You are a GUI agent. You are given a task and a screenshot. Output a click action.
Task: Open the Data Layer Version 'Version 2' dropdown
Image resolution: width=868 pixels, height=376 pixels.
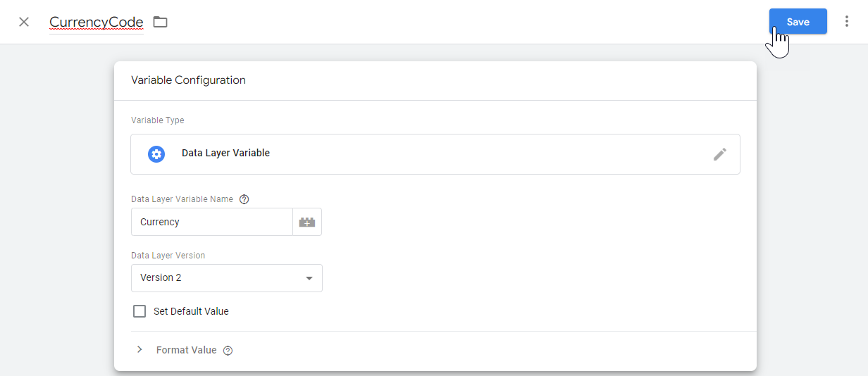point(226,278)
